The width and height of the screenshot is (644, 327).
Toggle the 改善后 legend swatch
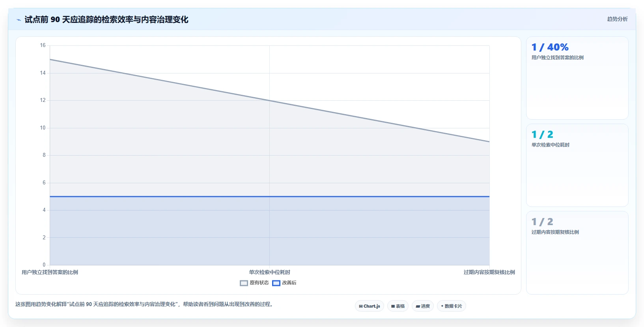pos(276,283)
